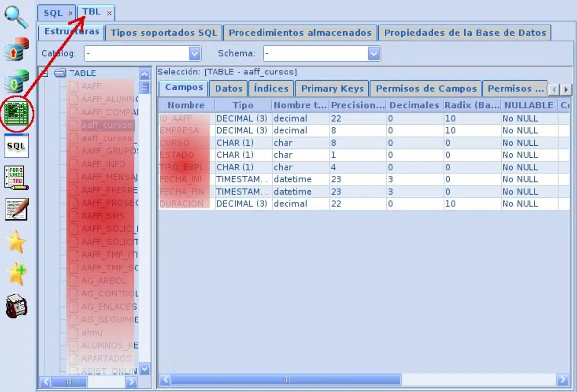The width and height of the screenshot is (577, 392).
Task: Open the SQL editor sidebar icon
Action: (x=16, y=146)
